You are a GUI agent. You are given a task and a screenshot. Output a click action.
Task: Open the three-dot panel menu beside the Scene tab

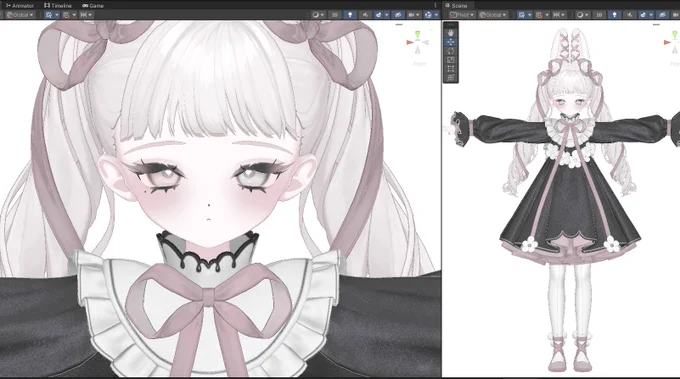point(435,5)
